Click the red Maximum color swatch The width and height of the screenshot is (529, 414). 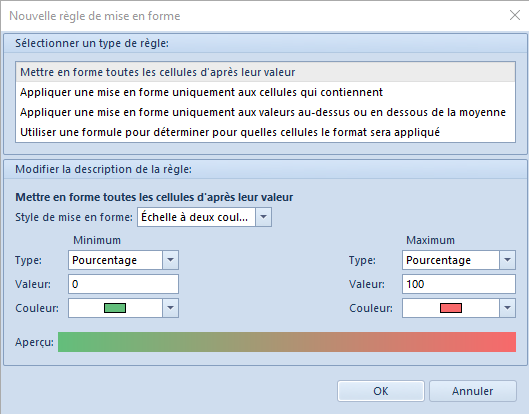pyautogui.click(x=451, y=308)
